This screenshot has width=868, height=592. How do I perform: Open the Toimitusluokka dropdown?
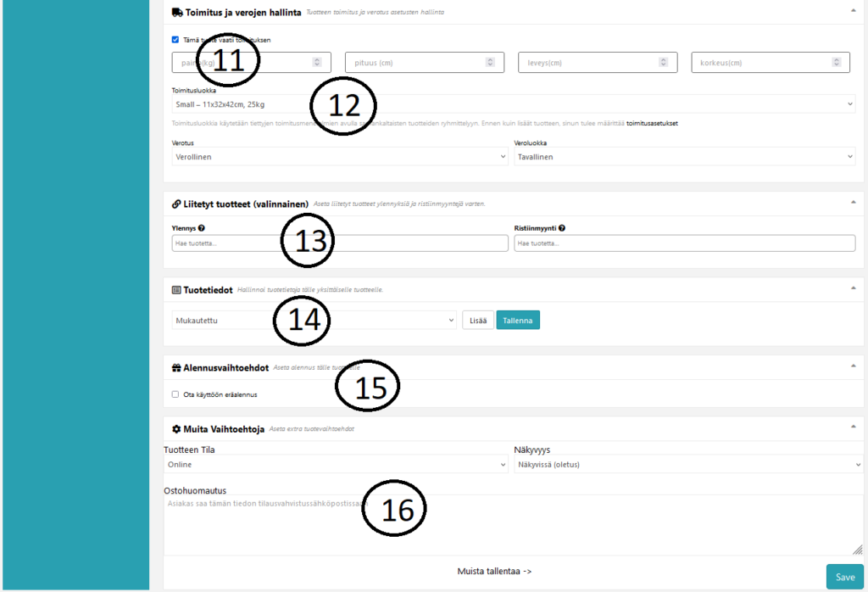pyautogui.click(x=512, y=104)
